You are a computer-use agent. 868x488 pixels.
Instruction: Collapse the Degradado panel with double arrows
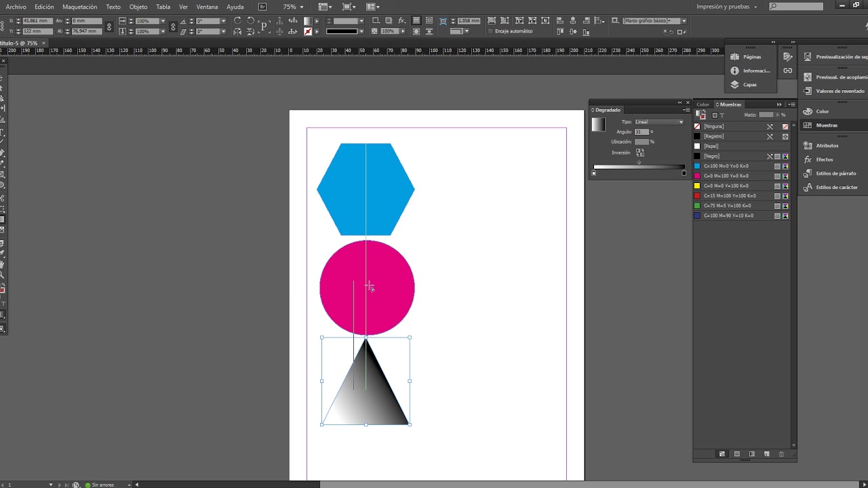[680, 102]
